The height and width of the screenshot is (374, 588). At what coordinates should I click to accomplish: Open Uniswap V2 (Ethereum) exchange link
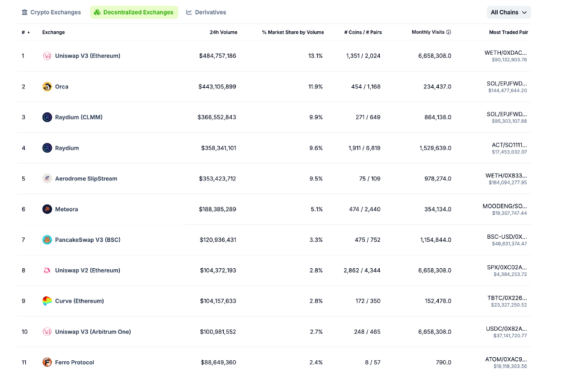click(x=88, y=271)
